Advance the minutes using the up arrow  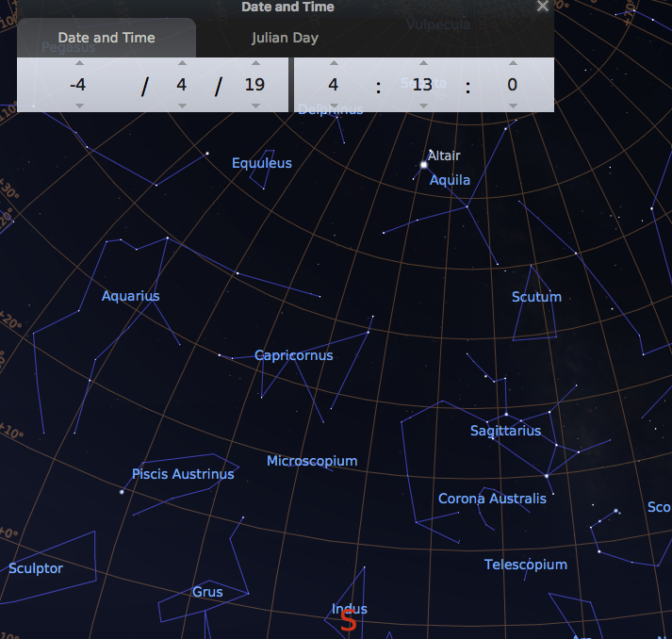(422, 64)
